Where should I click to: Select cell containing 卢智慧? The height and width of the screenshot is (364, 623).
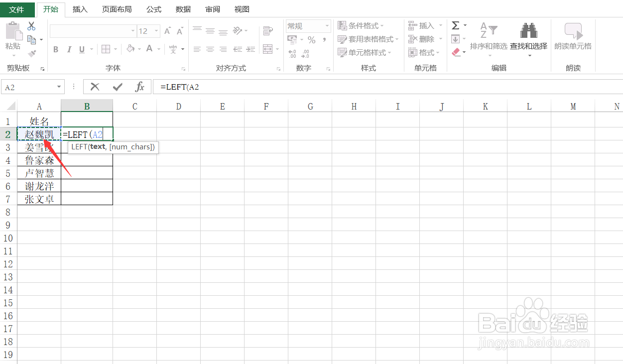pos(39,172)
